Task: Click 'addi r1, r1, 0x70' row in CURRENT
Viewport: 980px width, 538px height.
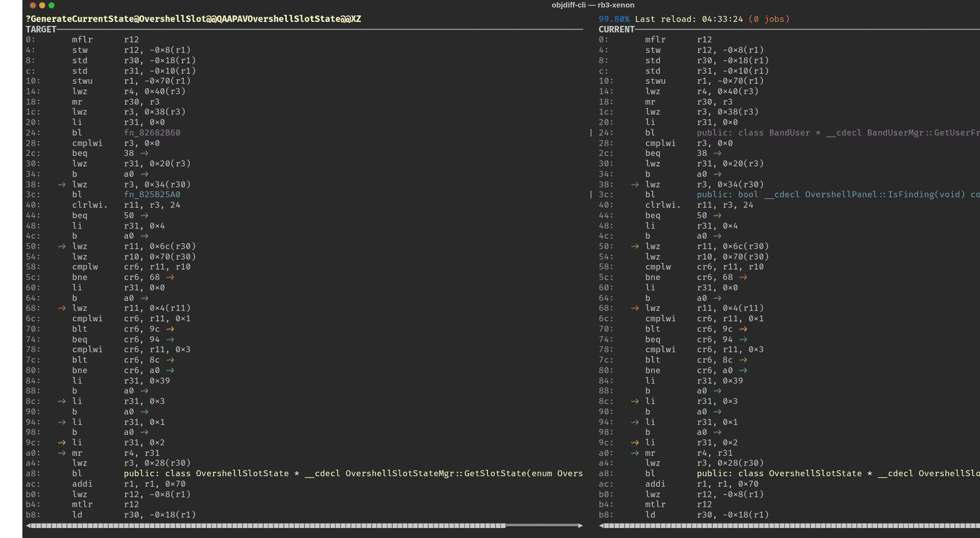Action: 679,483
